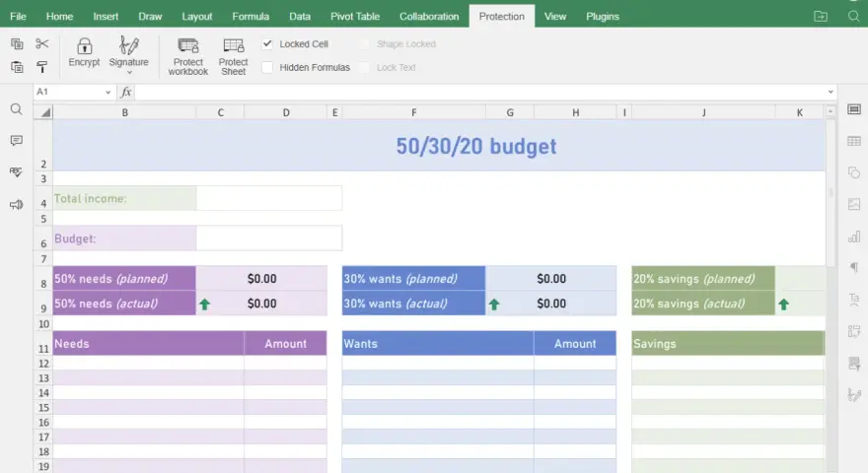This screenshot has width=868, height=473.
Task: Click the 'Wants' table header cell
Action: [438, 344]
